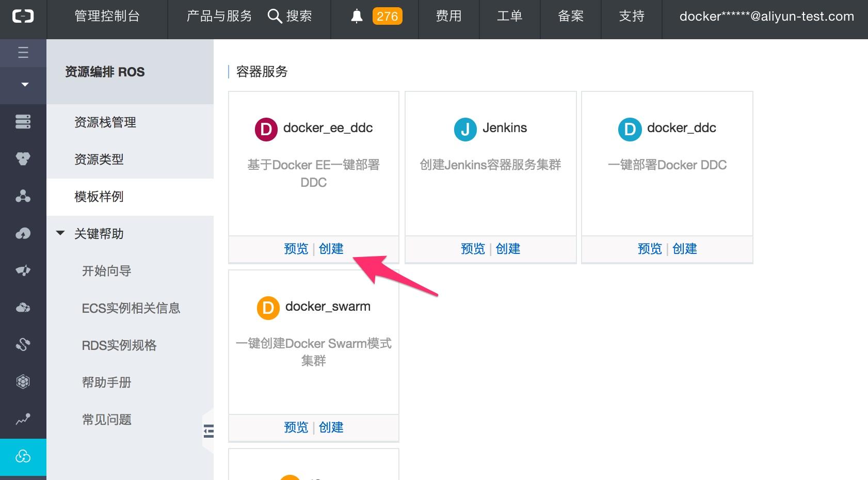Open RDS实例规格 help link

119,345
